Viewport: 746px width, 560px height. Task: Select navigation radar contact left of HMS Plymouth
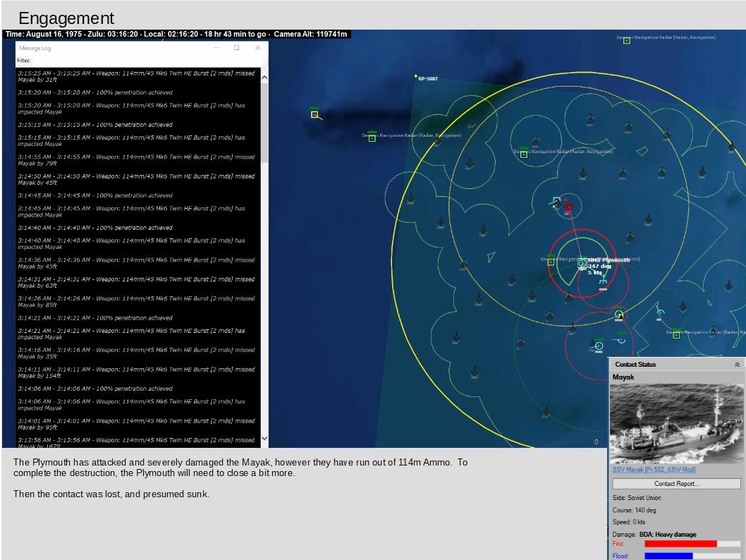[551, 262]
